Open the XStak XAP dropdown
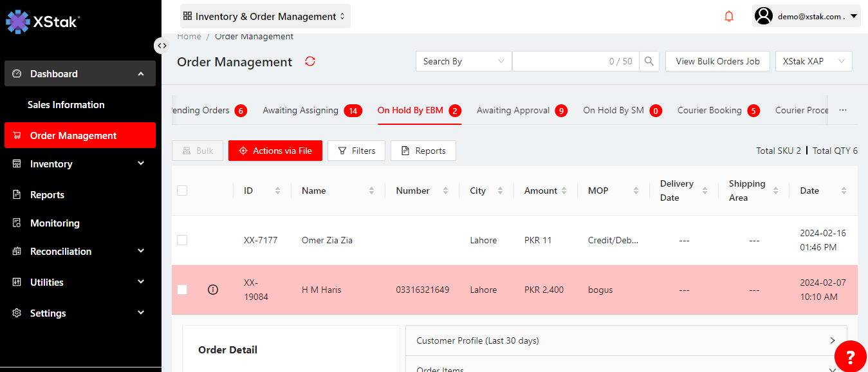868x372 pixels. (x=813, y=62)
